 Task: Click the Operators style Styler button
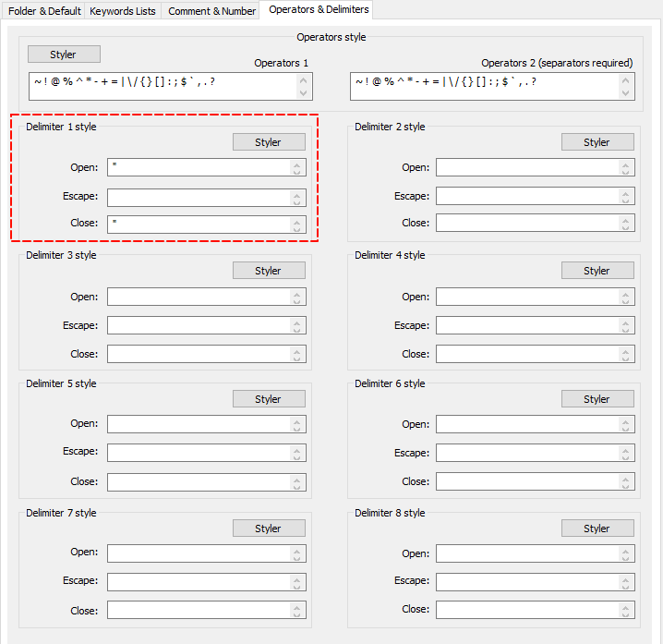(x=64, y=55)
